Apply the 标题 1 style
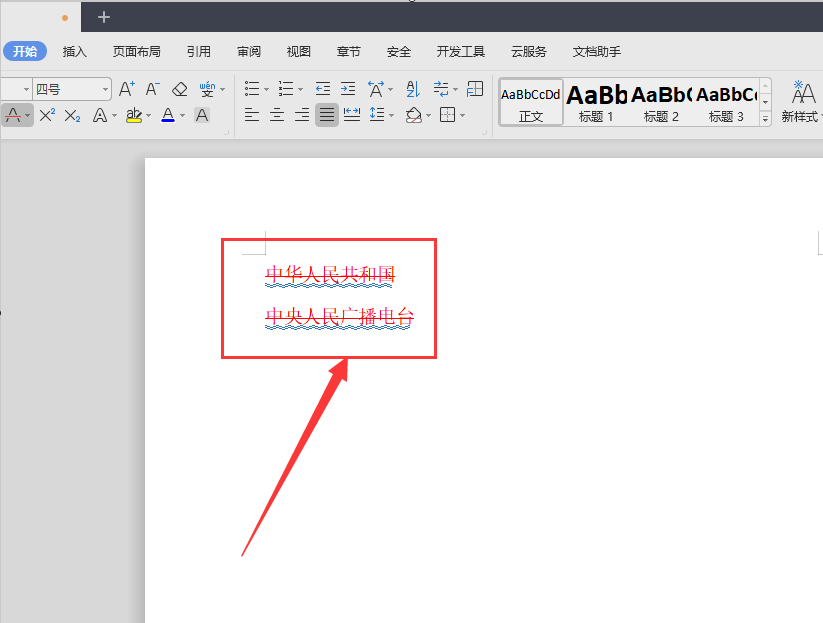The width and height of the screenshot is (823, 623). coord(596,102)
